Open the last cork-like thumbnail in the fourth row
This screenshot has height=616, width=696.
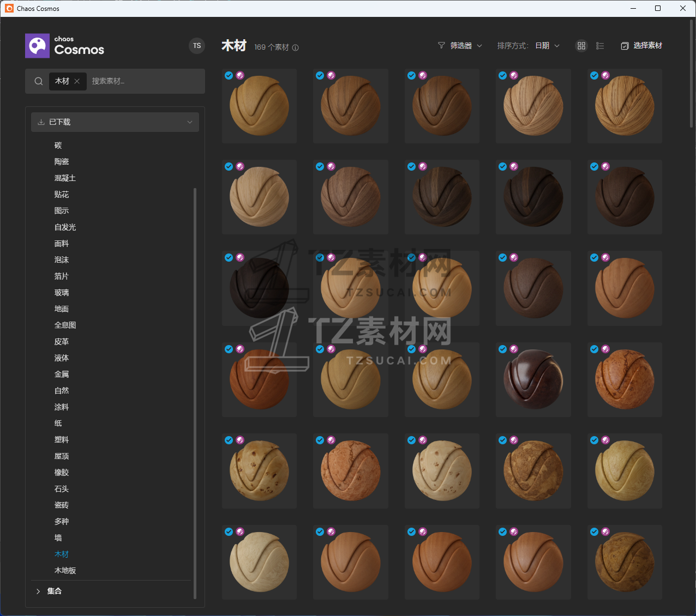click(x=625, y=379)
